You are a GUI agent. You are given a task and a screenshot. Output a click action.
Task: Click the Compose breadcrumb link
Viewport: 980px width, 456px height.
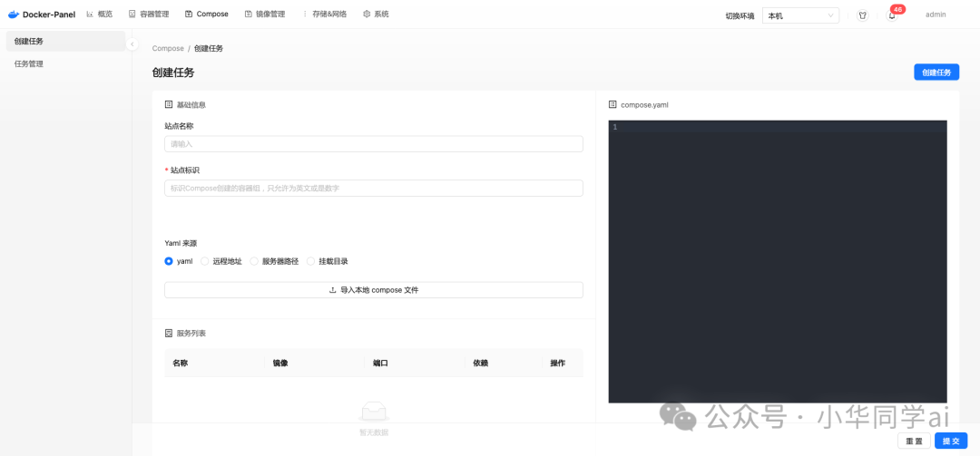(x=168, y=48)
